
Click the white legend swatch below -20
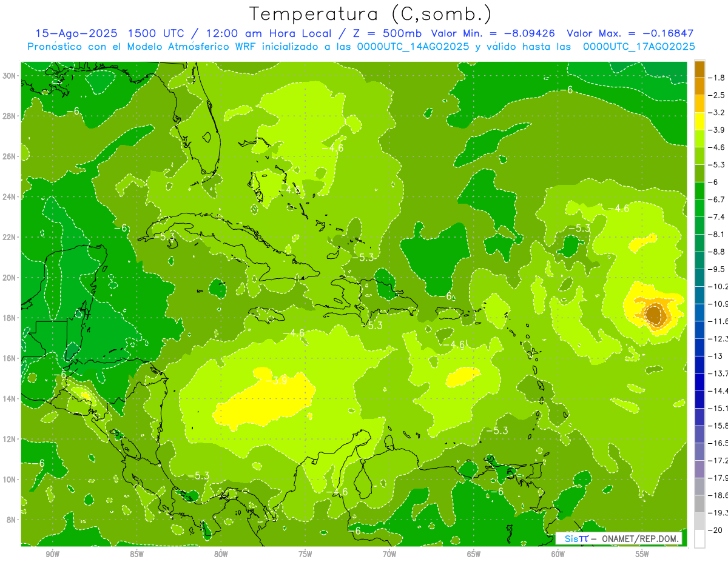coord(699,539)
